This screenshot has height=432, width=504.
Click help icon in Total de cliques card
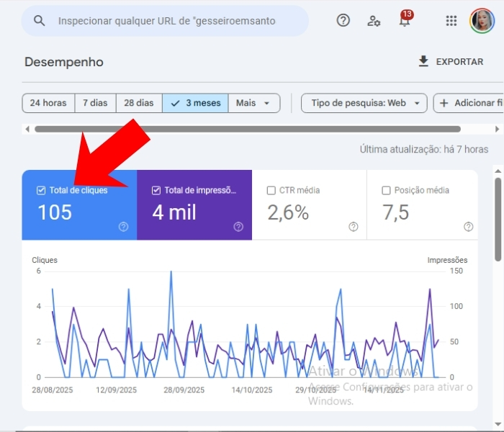(123, 227)
